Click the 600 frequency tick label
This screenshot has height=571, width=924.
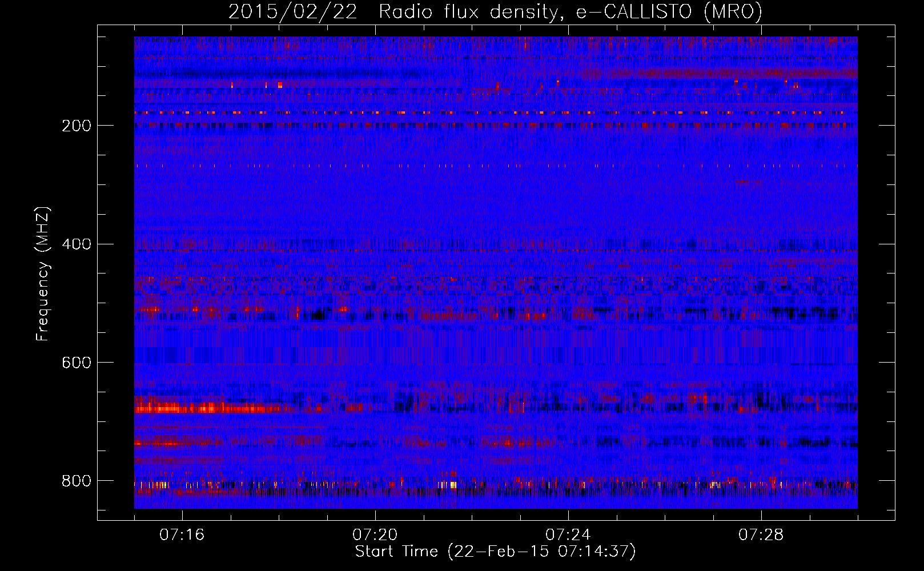[x=77, y=363]
